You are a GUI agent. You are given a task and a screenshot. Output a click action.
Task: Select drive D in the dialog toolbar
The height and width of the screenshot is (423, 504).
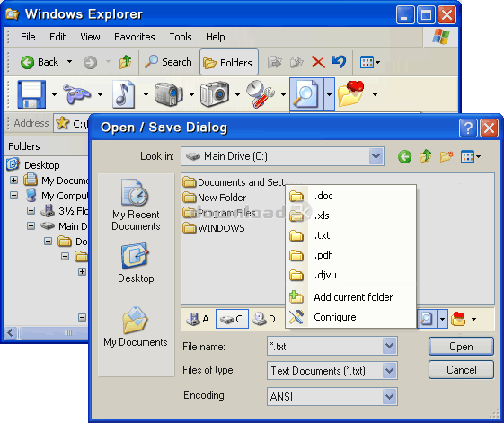pos(264,319)
